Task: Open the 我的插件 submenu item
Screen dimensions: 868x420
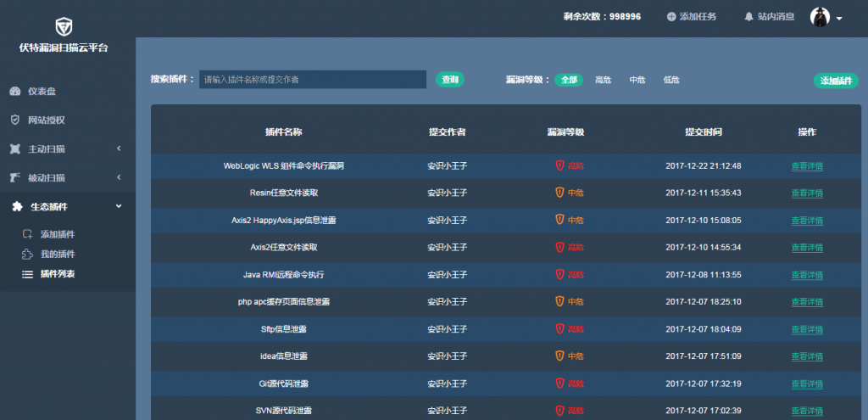Action: tap(58, 255)
